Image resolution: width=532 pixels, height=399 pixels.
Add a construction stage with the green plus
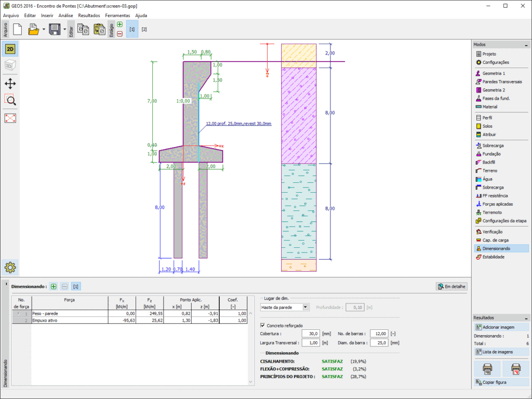(x=120, y=24)
